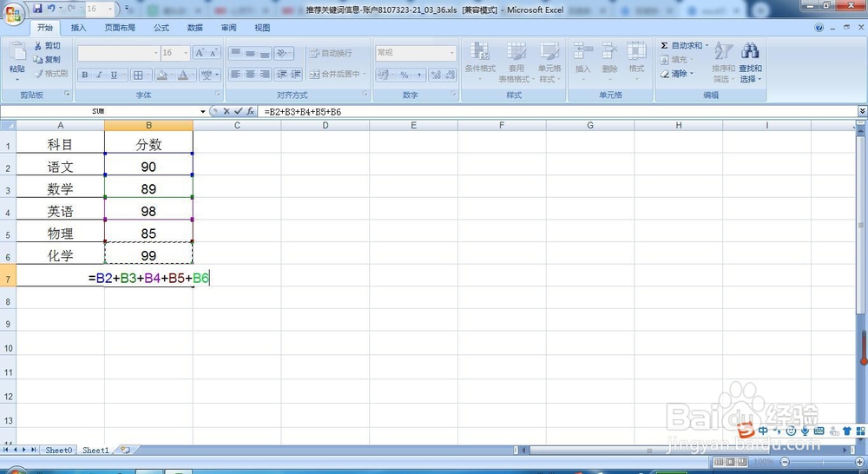The image size is (868, 474).
Task: Align text to bottom of cell
Action: pos(265,53)
